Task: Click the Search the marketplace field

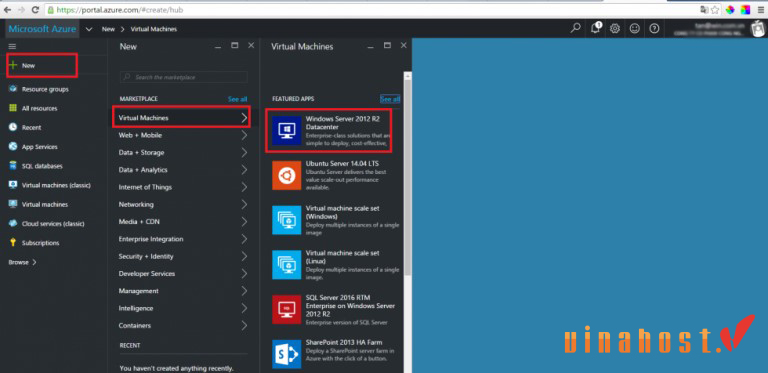Action: click(184, 77)
